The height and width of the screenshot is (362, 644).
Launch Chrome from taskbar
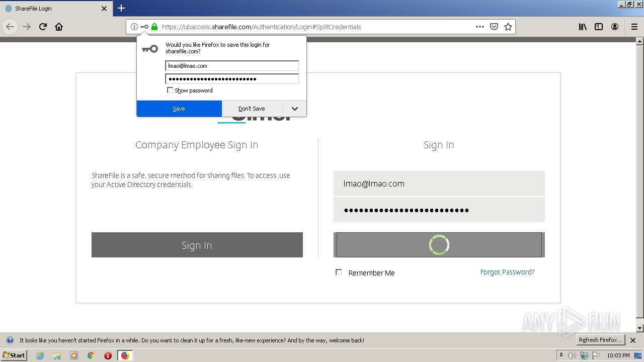coord(91,355)
